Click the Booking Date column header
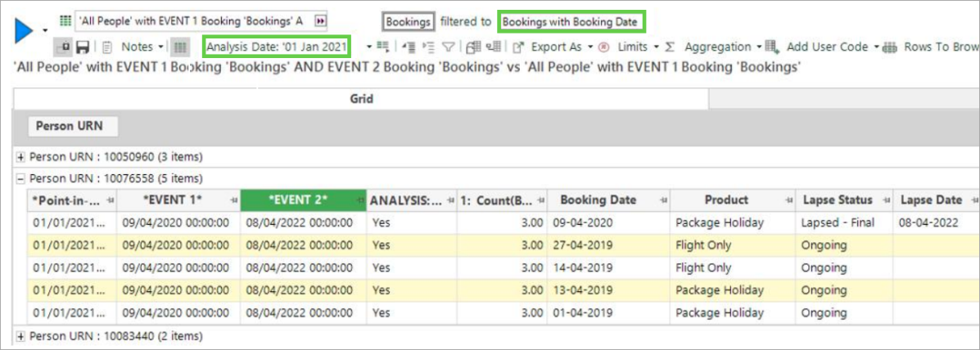 pos(600,200)
